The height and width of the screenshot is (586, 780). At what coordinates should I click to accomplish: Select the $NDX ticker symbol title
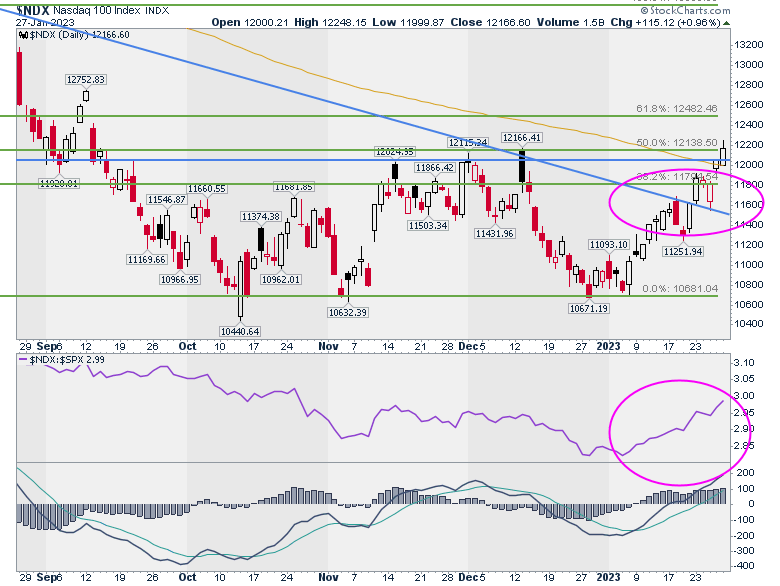[x=33, y=10]
